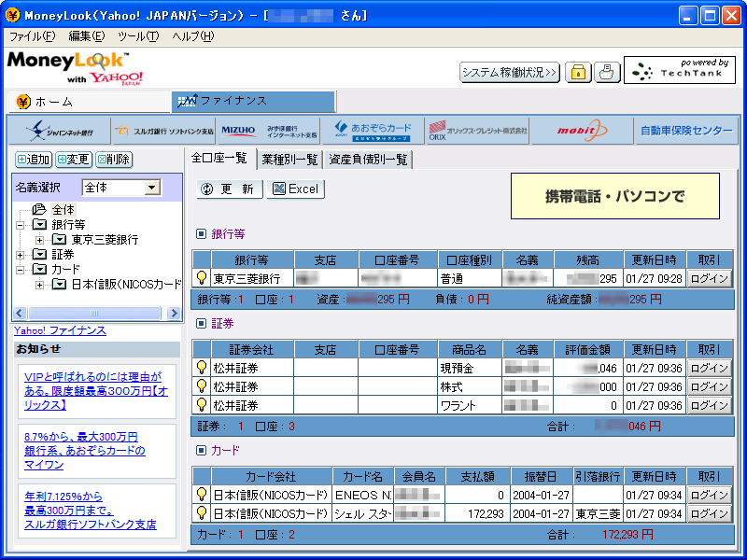Click the printer icon button
The height and width of the screenshot is (560, 747).
606,73
